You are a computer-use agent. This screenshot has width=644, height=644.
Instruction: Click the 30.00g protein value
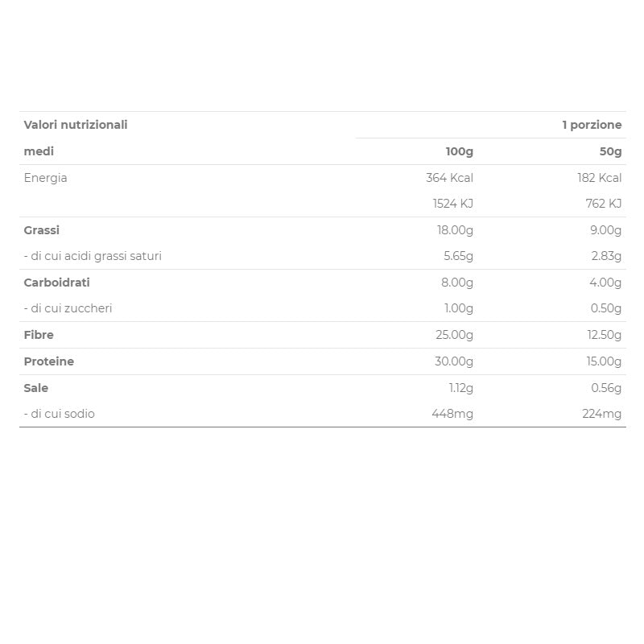[454, 361]
